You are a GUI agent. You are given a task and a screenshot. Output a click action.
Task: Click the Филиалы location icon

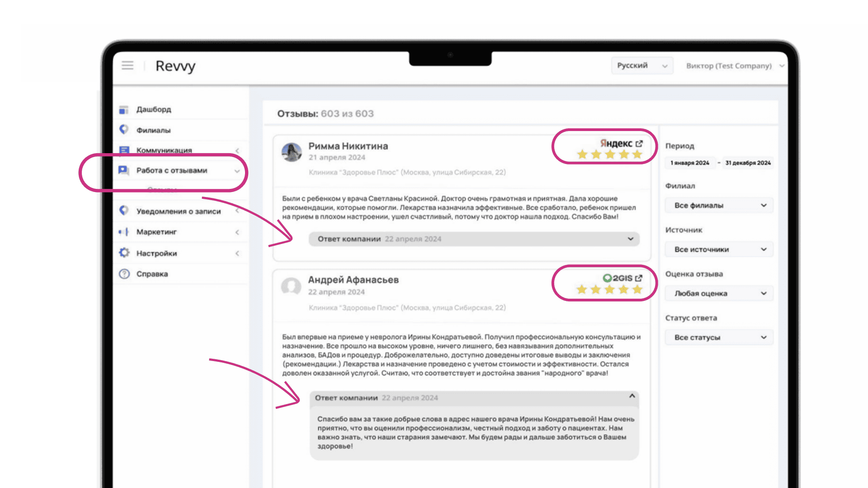point(123,130)
